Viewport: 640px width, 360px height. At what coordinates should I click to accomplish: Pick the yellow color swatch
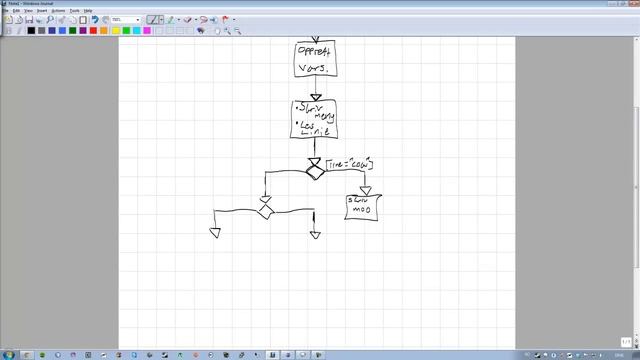[116, 31]
